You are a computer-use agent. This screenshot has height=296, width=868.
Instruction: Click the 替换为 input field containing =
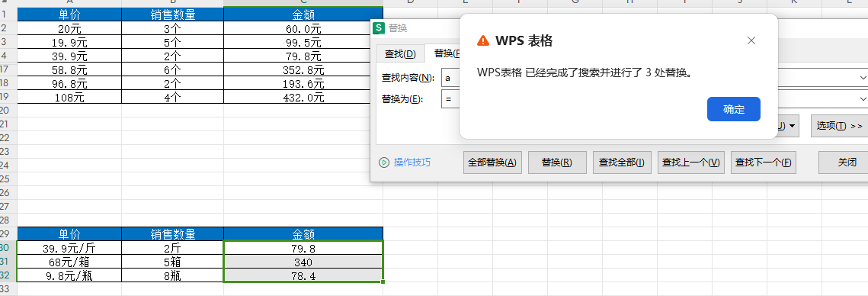(x=450, y=99)
